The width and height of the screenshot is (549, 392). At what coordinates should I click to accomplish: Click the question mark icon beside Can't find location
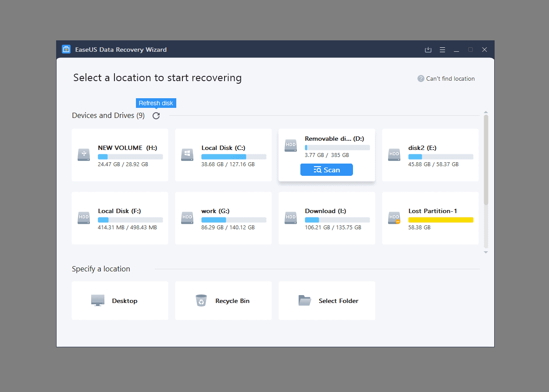pos(421,78)
